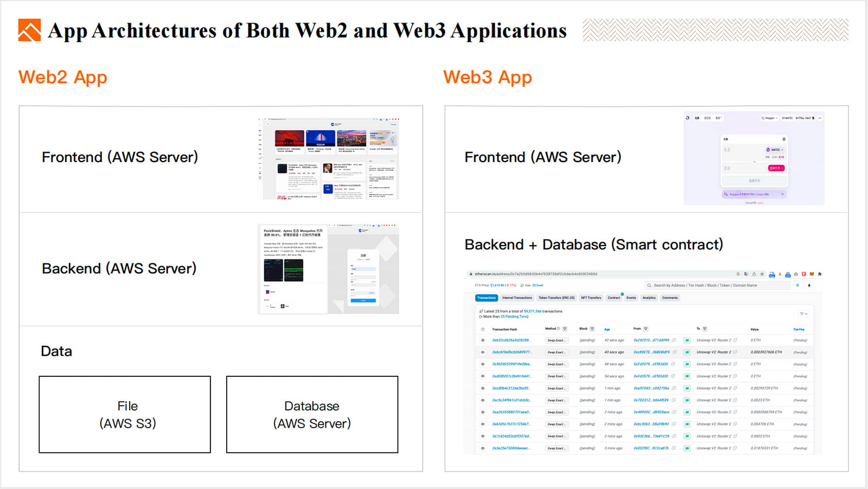Preview transaction 0x63d5c7637c7254e7 with eye icon
This screenshot has width=868, height=489.
[483, 424]
